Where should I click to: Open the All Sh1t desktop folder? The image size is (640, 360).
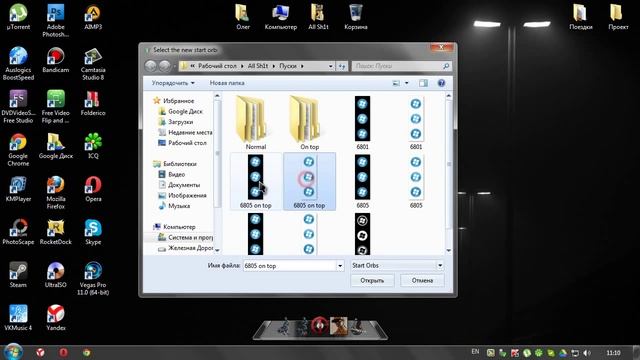coord(318,17)
